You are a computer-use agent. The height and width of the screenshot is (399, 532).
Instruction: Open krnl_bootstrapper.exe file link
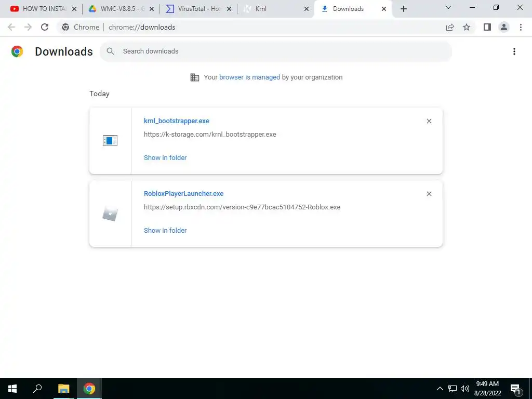click(x=177, y=121)
